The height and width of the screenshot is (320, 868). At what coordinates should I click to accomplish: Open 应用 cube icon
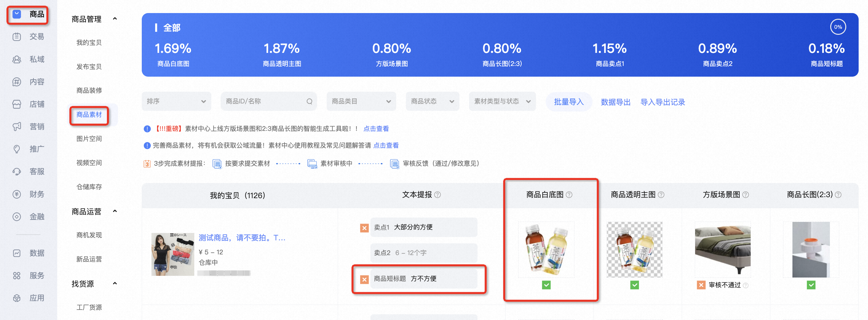coord(16,298)
